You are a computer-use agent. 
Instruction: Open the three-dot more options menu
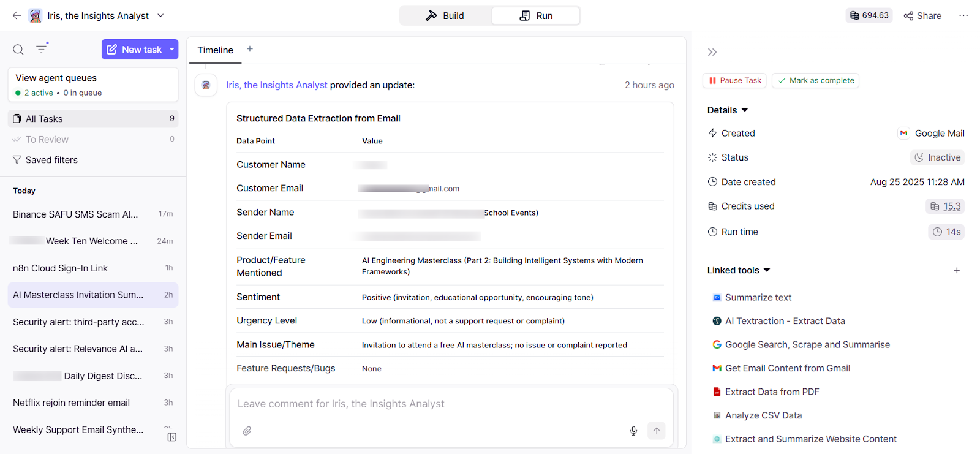pos(963,15)
